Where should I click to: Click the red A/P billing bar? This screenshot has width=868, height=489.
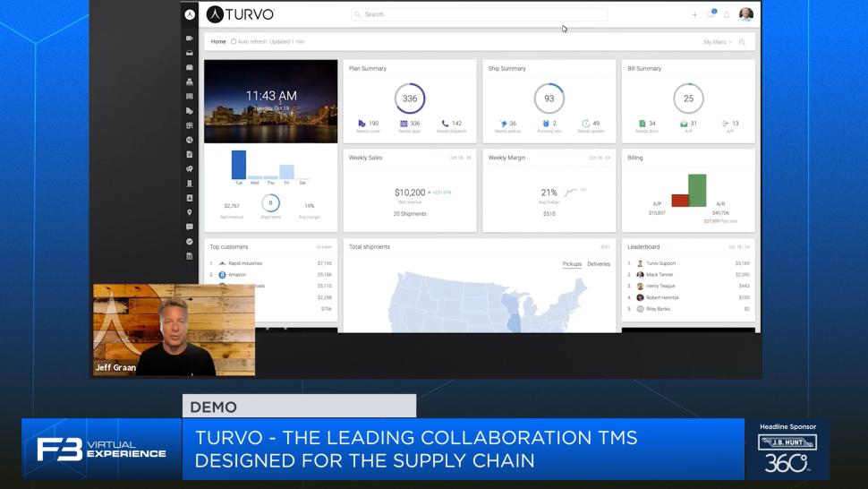point(680,201)
